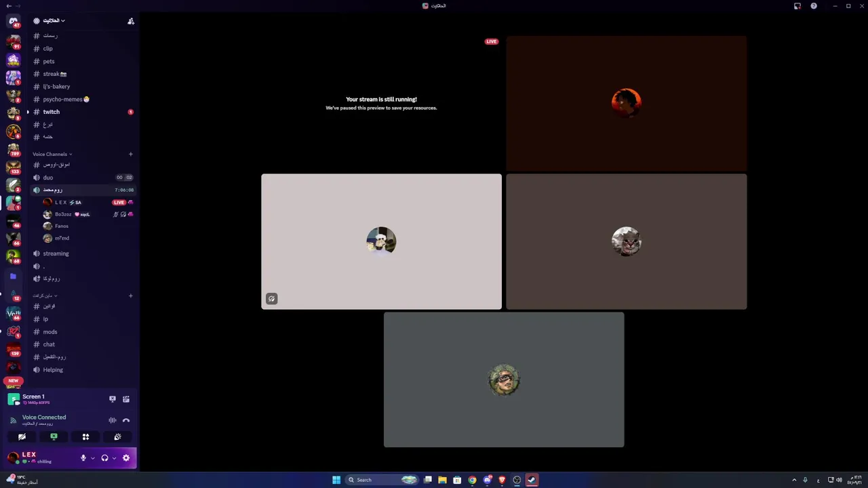The width and height of the screenshot is (868, 488).
Task: Deafen with the headphones icon
Action: [x=104, y=458]
